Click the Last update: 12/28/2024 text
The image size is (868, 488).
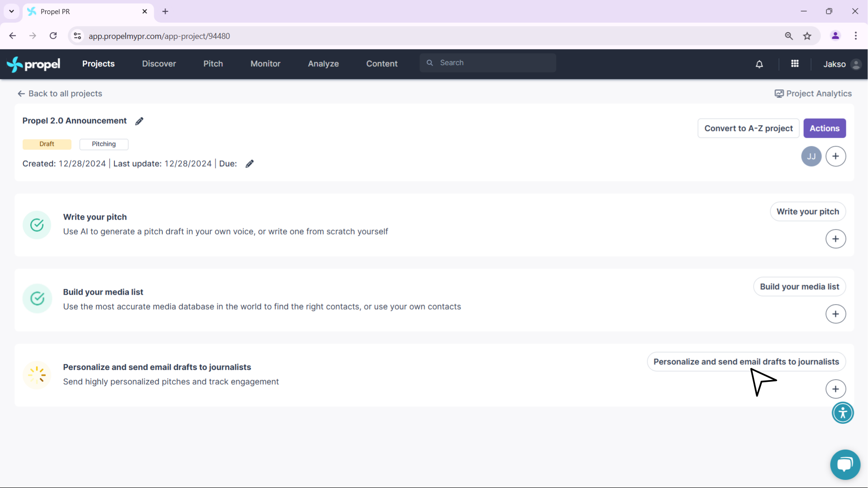[x=162, y=164]
